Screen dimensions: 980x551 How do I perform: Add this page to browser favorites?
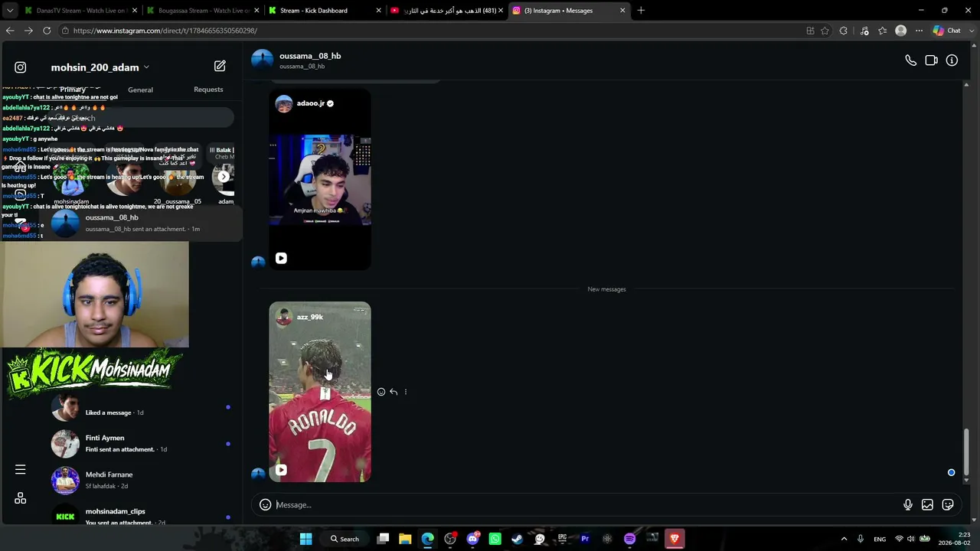click(x=825, y=31)
